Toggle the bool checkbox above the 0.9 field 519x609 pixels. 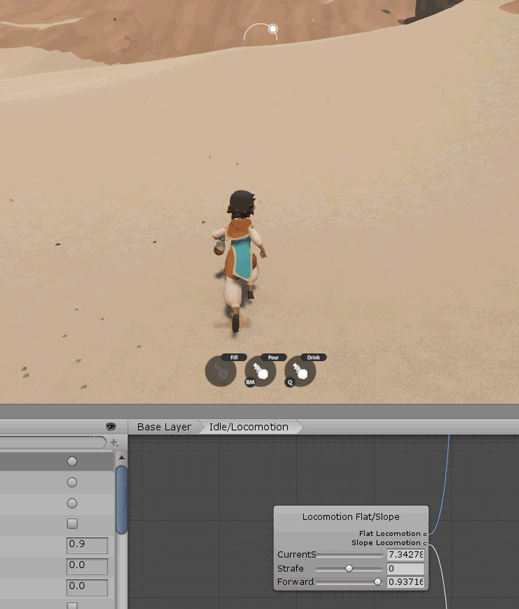coord(72,523)
